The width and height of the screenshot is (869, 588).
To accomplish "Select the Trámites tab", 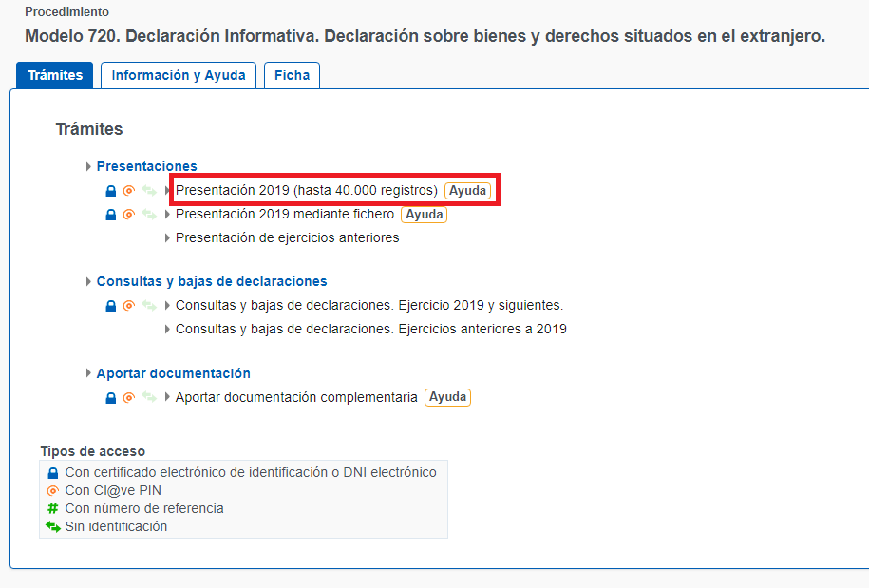I will 54,75.
